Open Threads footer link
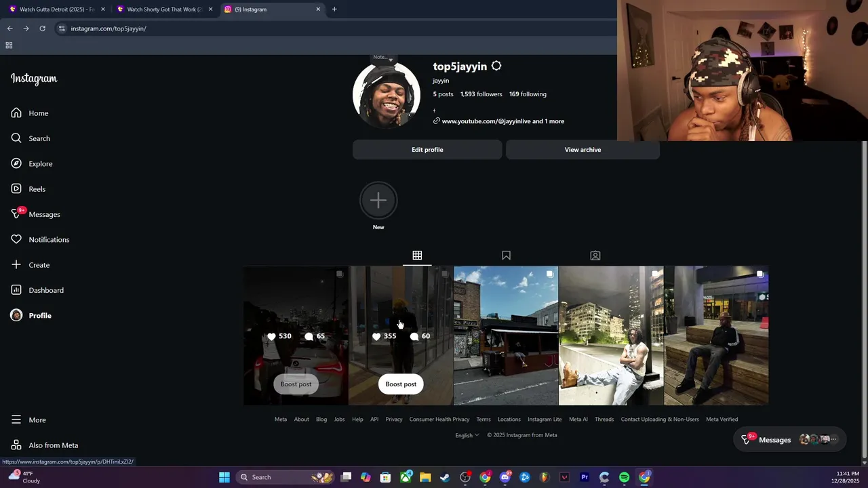The height and width of the screenshot is (488, 868). tap(604, 420)
